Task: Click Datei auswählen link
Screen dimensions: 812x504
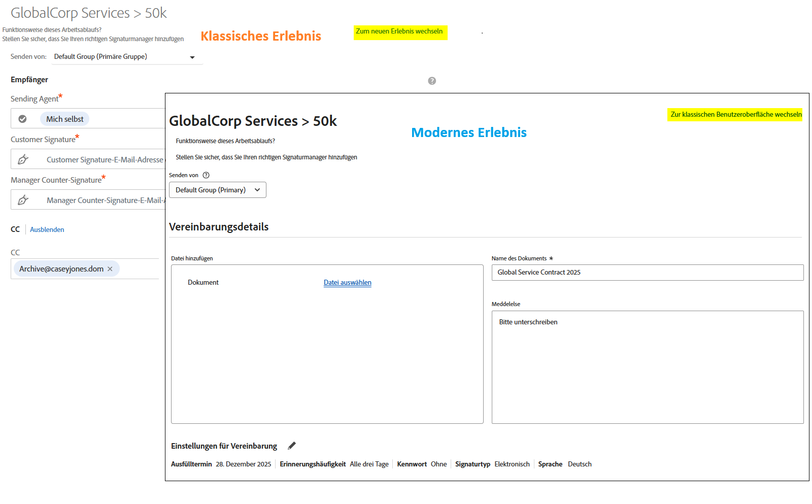Action: point(348,283)
